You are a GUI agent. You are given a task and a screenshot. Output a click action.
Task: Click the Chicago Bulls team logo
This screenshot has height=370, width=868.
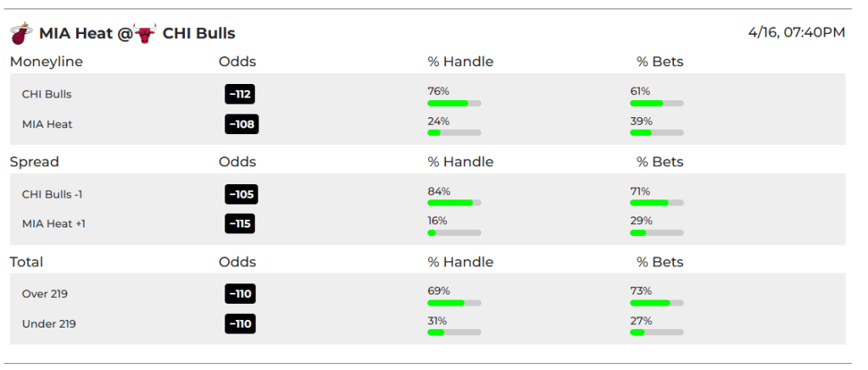pos(145,33)
